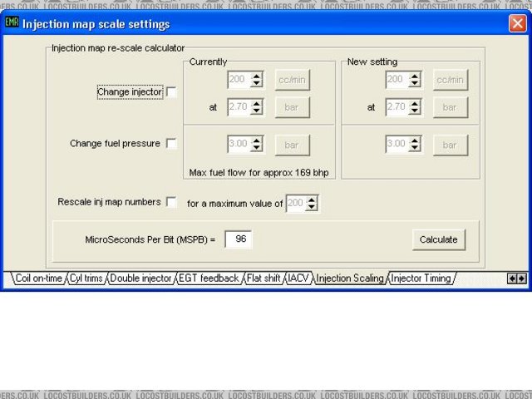The width and height of the screenshot is (532, 399).
Task: Click the Currently 2.70 pressure field
Action: (239, 107)
